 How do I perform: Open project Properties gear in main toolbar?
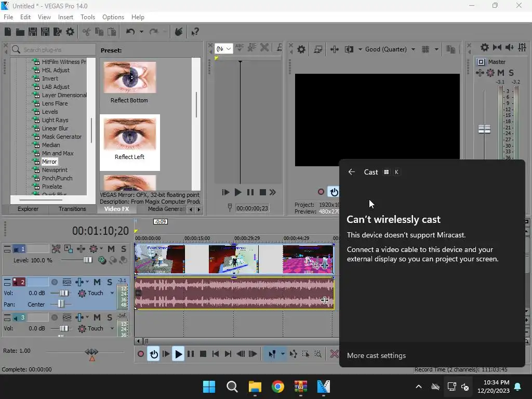click(70, 32)
